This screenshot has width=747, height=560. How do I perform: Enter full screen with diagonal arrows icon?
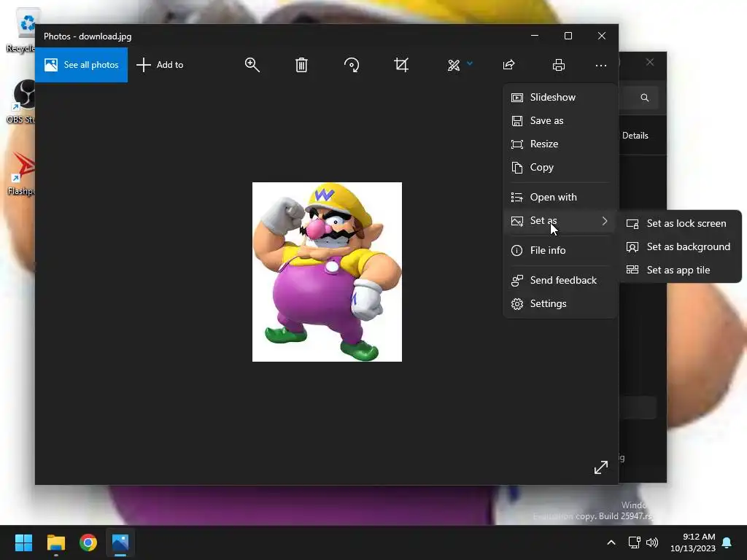pyautogui.click(x=601, y=467)
